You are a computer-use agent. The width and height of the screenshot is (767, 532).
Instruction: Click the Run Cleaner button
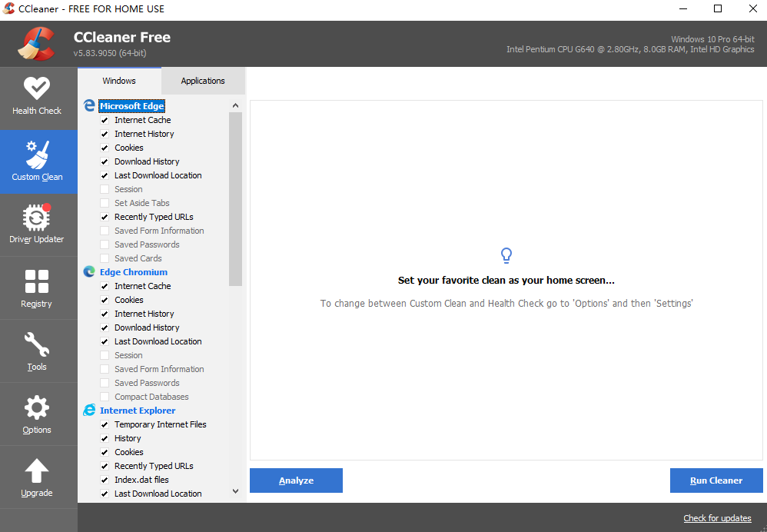point(716,480)
